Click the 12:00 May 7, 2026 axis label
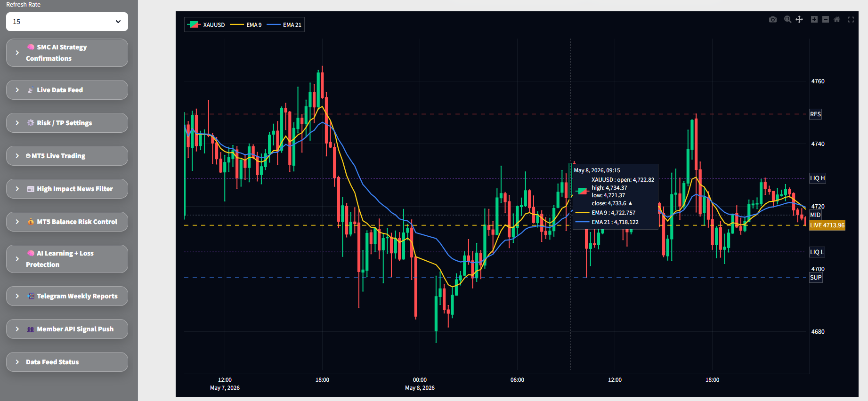The height and width of the screenshot is (401, 868). click(x=225, y=384)
